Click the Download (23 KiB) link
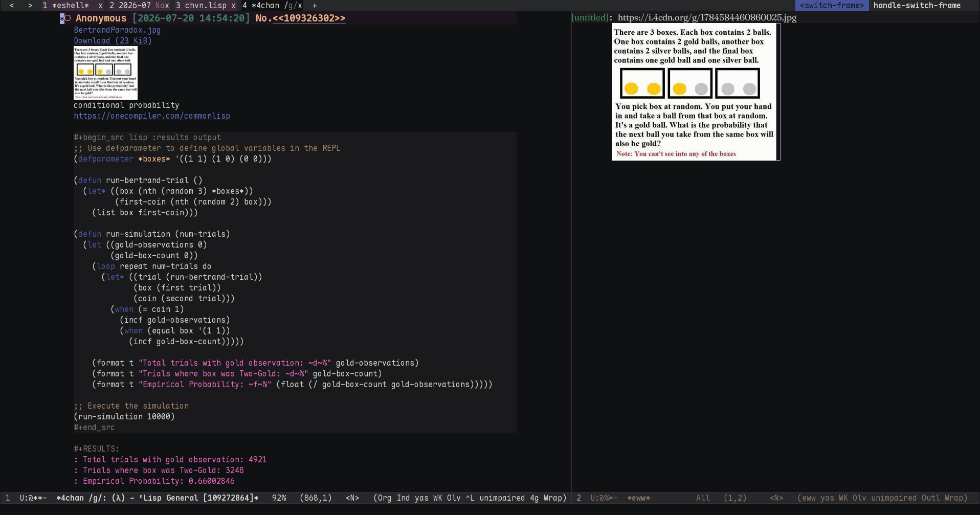 point(113,41)
